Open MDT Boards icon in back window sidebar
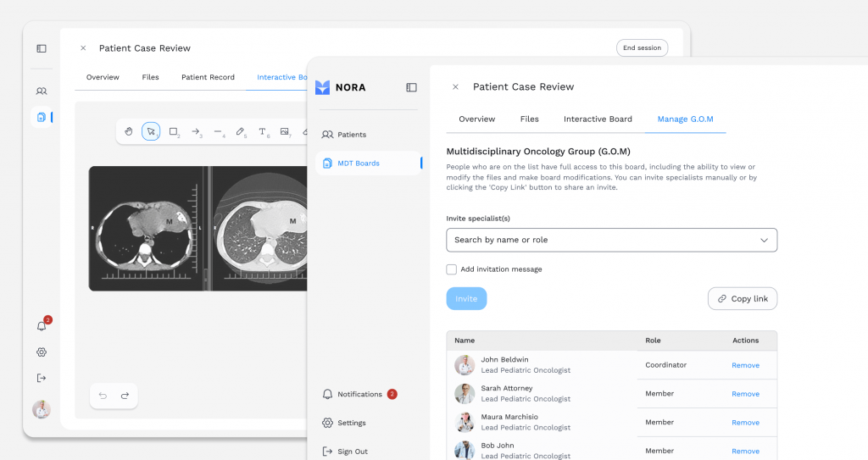This screenshot has height=460, width=868. point(42,117)
